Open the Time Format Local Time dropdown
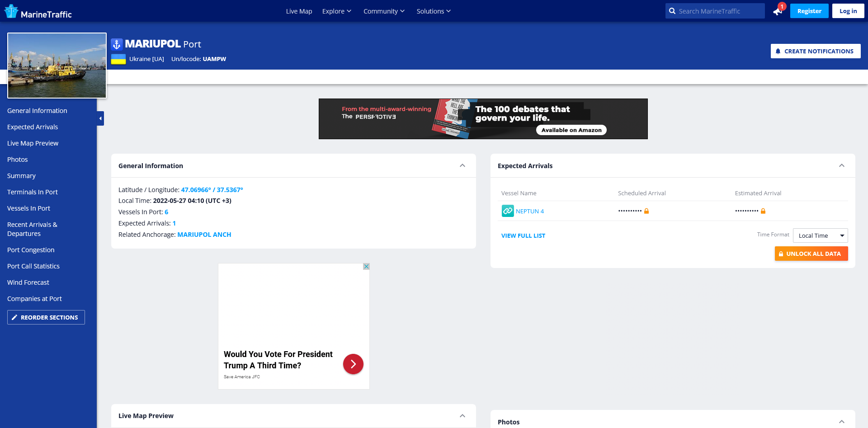This screenshot has height=428, width=868. tap(821, 235)
